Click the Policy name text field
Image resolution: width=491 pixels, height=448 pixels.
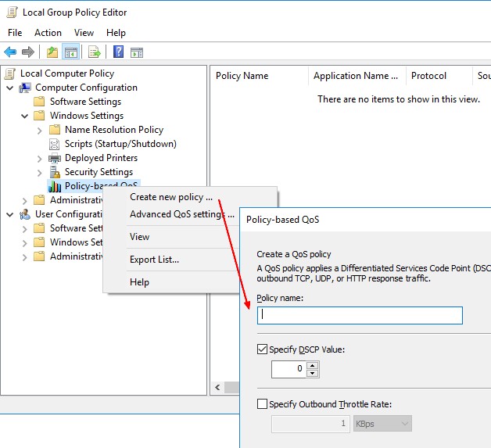[x=360, y=315]
